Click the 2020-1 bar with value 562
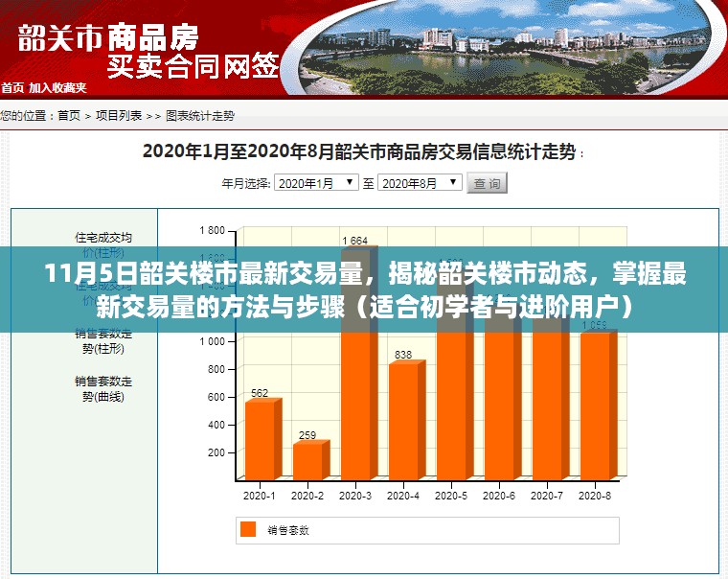The image size is (728, 579). click(260, 440)
